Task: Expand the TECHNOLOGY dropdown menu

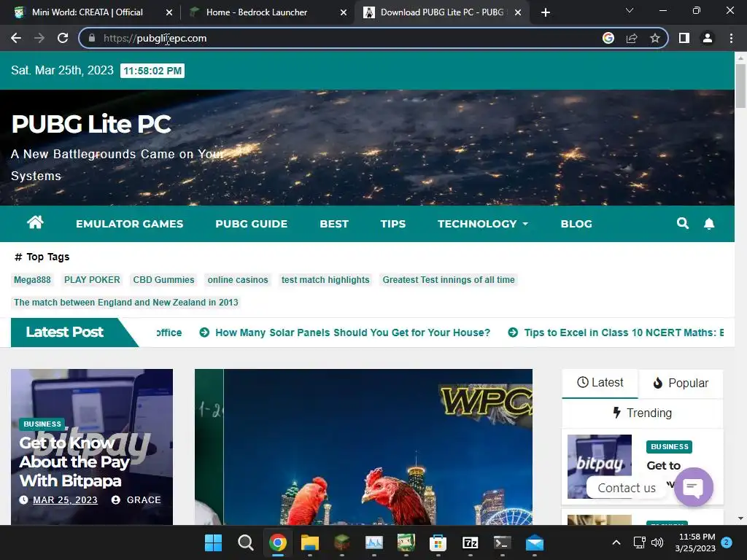Action: point(483,224)
